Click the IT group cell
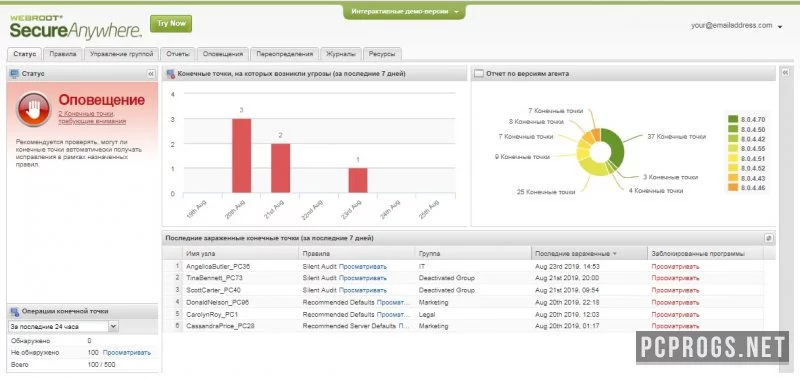800x379 pixels. (x=422, y=266)
